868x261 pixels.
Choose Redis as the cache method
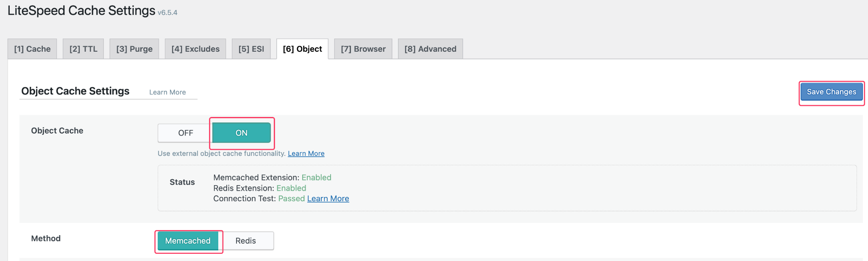point(246,241)
